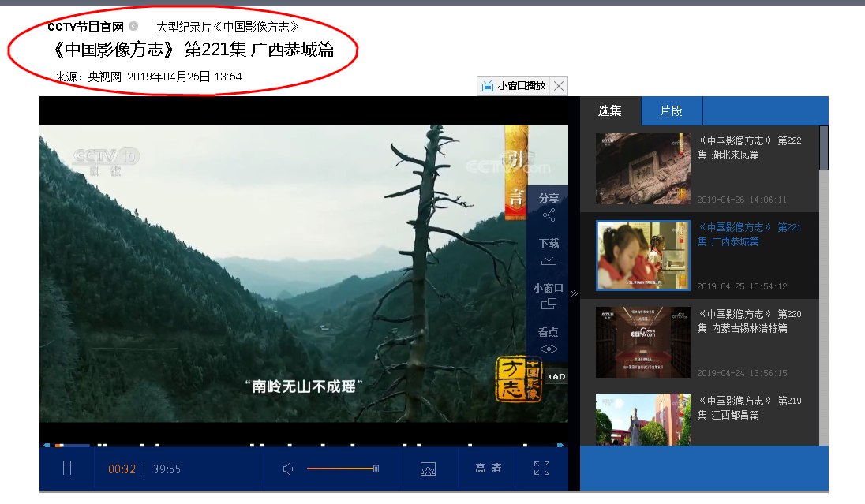Click title link 第220集 内蒙古锡林浩特篇
Image resolution: width=865 pixels, height=504 pixels.
750,321
